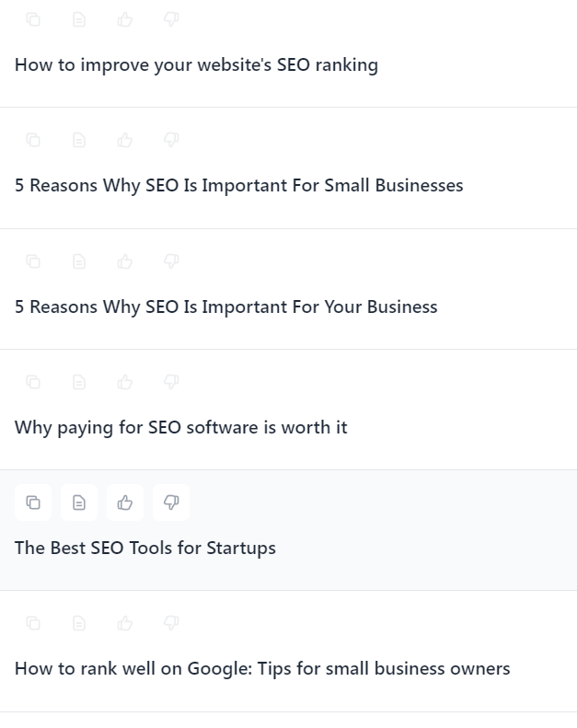Dislike "5 Reasons Why SEO Is Important For Your Business"
Screen dimensions: 577x728
171,261
